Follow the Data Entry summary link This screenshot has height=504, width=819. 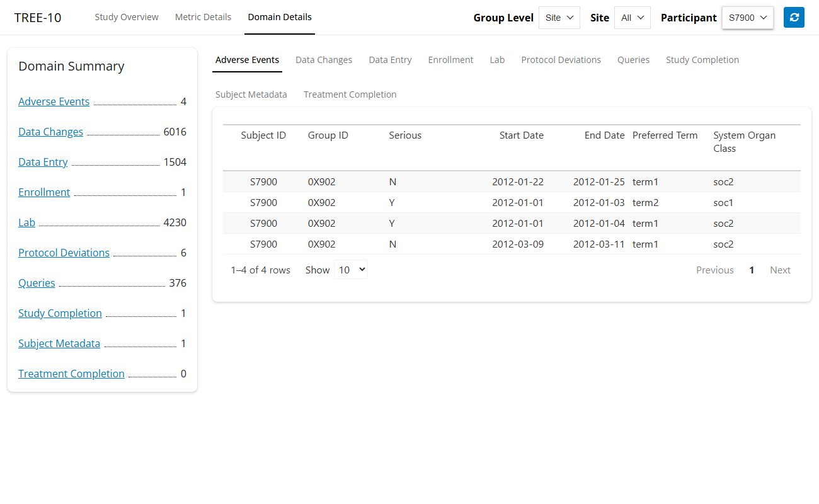(43, 162)
